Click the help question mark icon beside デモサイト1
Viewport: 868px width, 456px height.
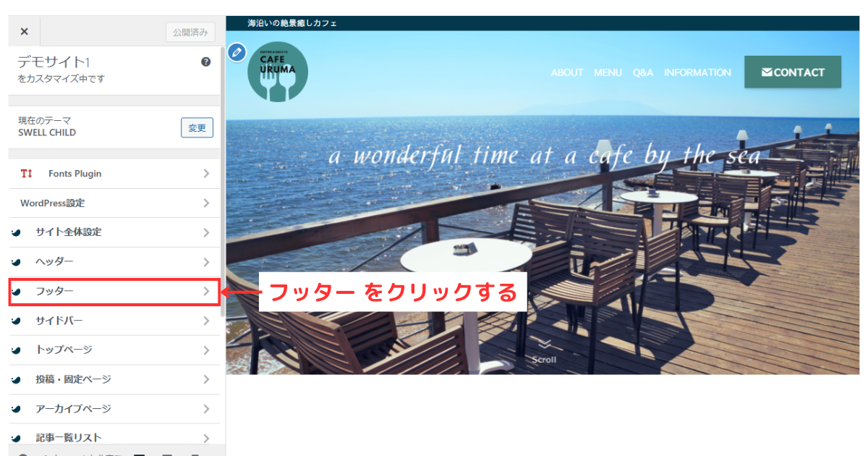pyautogui.click(x=206, y=62)
